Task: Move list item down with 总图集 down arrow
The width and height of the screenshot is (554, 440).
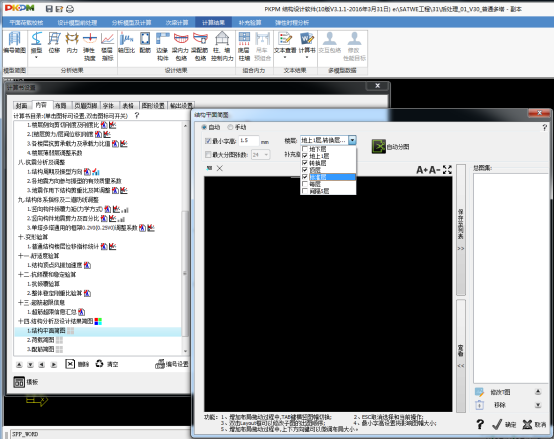Action: click(538, 405)
